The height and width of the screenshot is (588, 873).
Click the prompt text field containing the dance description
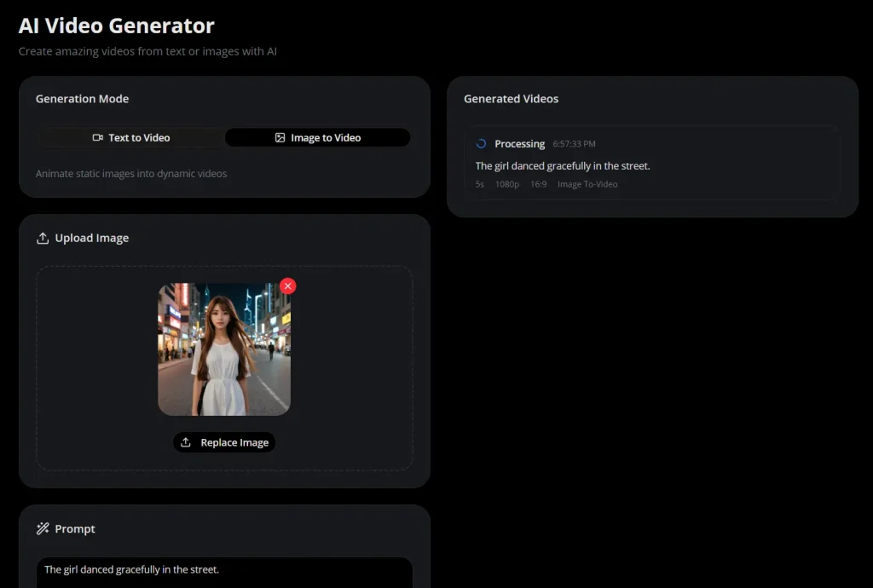224,569
